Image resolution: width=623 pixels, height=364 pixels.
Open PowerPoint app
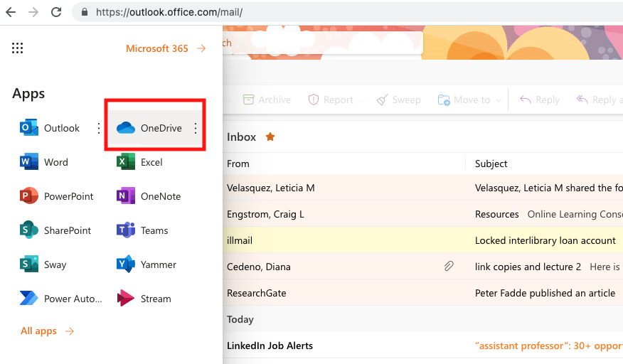pos(56,196)
